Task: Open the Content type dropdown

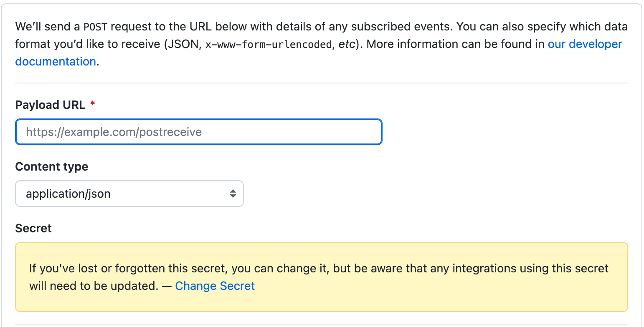Action: [x=129, y=194]
